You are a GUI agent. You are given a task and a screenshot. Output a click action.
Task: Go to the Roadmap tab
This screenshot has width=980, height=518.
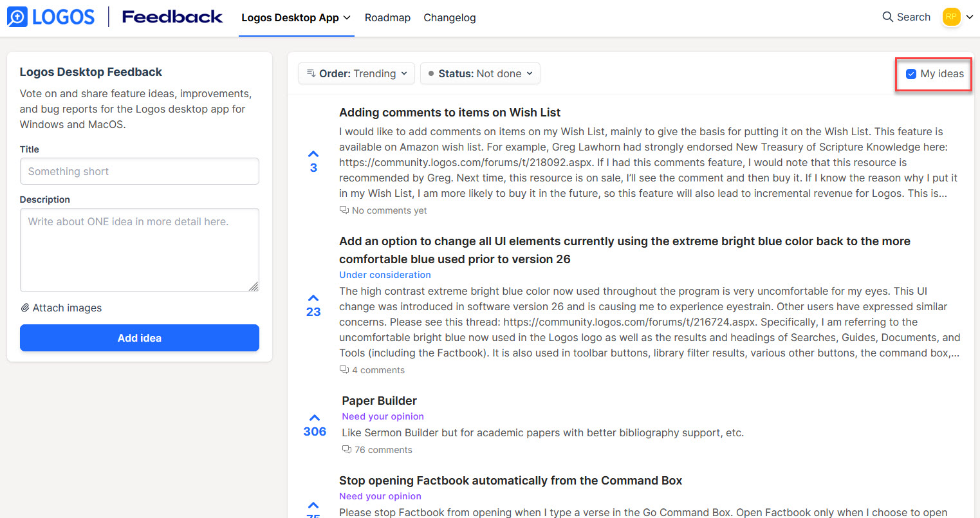(387, 18)
